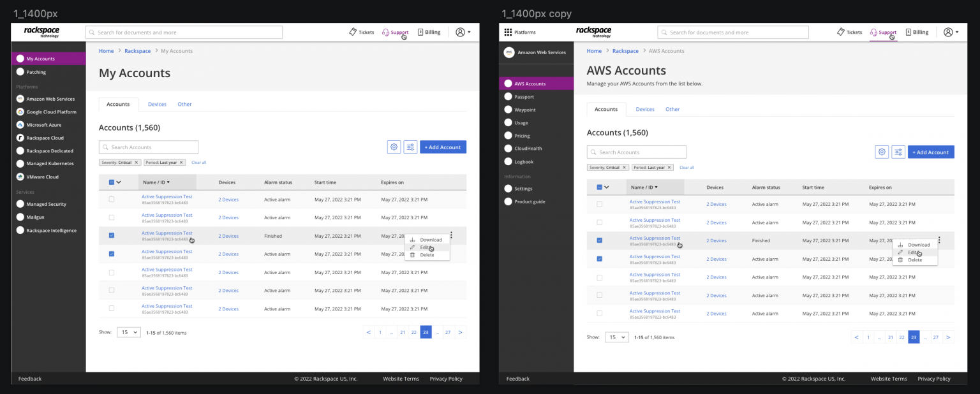Screen dimensions: 980x394
Task: Choose Download in AWS Accounts context menu
Action: (x=918, y=245)
